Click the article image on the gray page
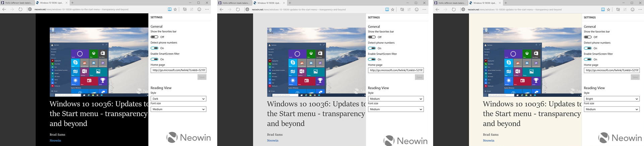 click(316, 62)
